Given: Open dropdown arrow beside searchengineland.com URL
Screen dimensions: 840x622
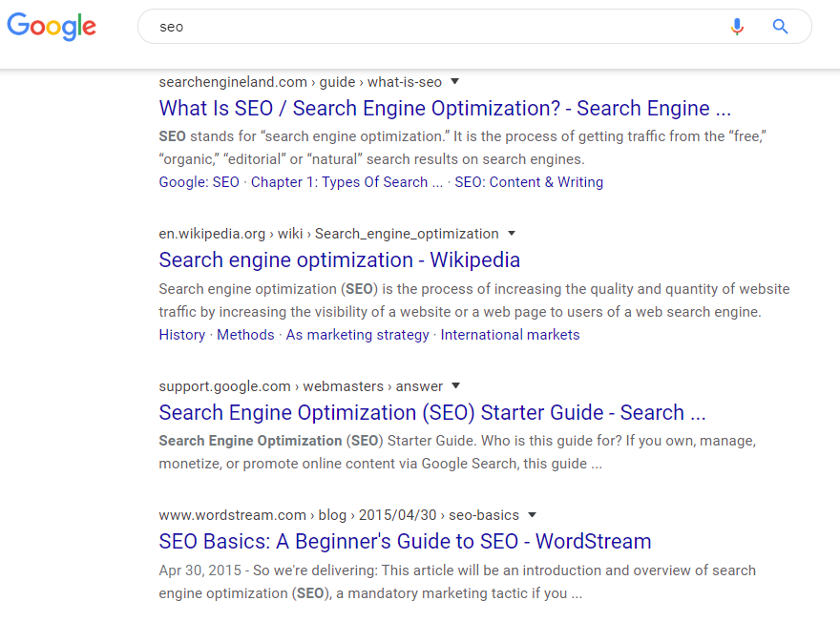Looking at the screenshot, I should (x=454, y=81).
